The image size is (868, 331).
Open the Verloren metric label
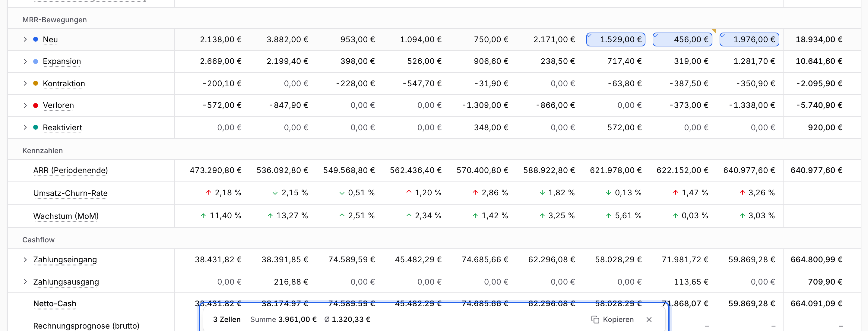(58, 106)
